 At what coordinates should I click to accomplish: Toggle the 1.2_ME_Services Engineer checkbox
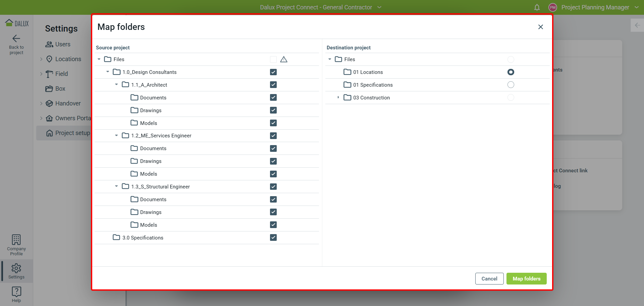click(273, 136)
